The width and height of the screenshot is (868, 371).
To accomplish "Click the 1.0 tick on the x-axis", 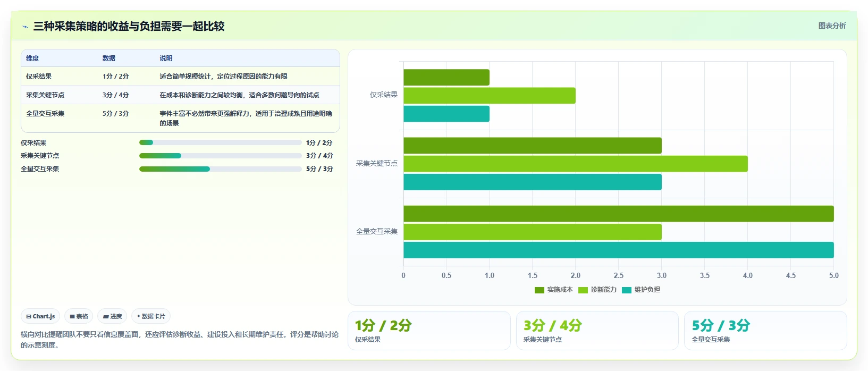I will [x=490, y=275].
